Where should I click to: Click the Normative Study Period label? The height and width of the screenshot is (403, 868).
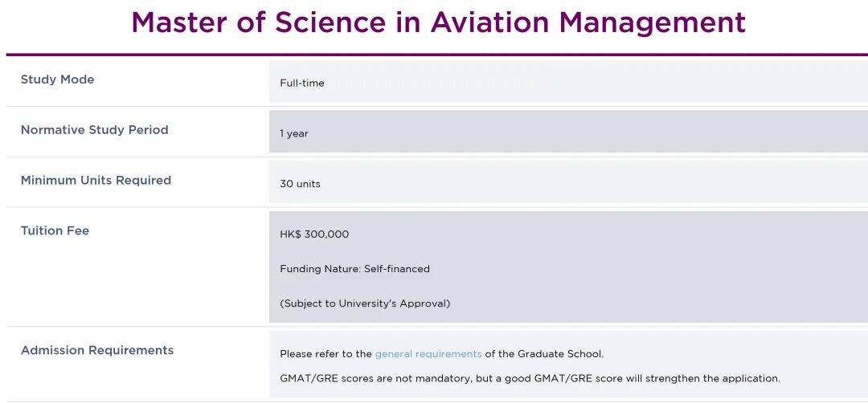94,130
